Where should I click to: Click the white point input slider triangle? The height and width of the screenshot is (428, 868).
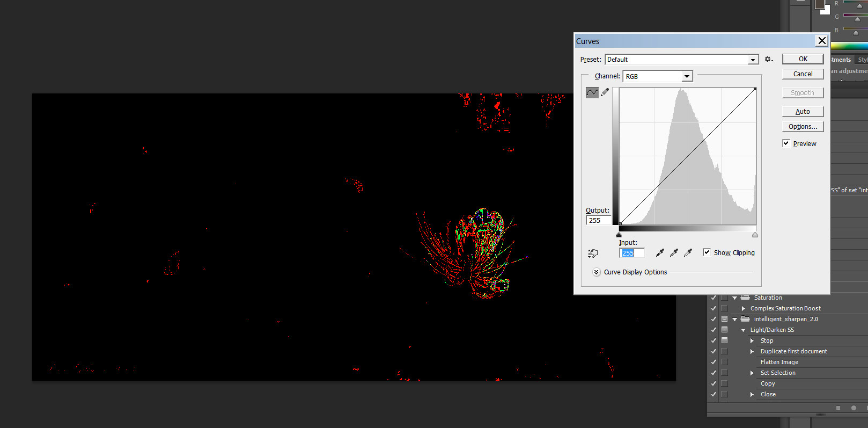[x=755, y=235]
